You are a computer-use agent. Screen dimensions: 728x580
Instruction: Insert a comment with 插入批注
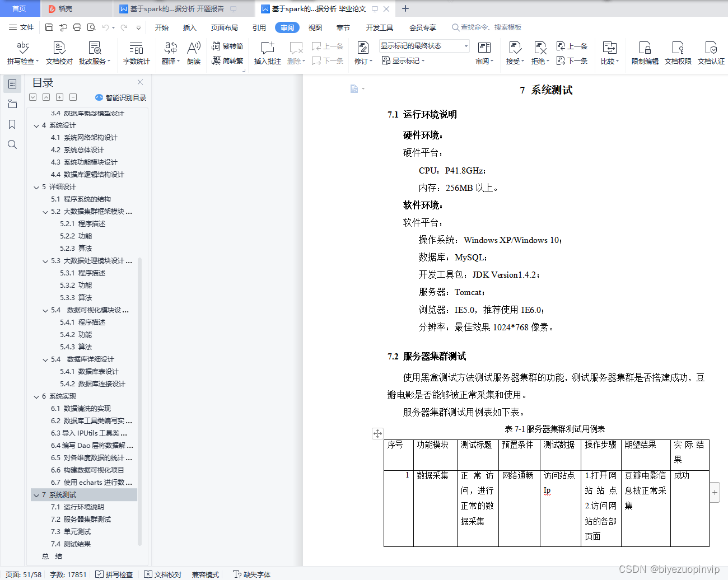pos(268,53)
